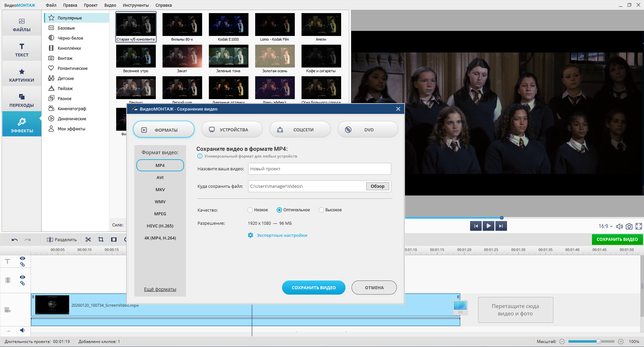Select Оптимальное quality option
Image resolution: width=644 pixels, height=347 pixels.
pyautogui.click(x=293, y=210)
